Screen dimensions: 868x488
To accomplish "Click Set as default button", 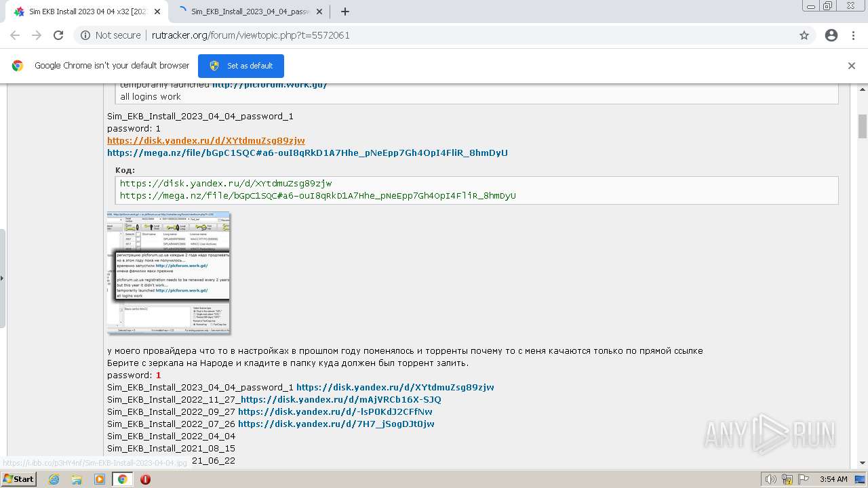I will [x=241, y=66].
